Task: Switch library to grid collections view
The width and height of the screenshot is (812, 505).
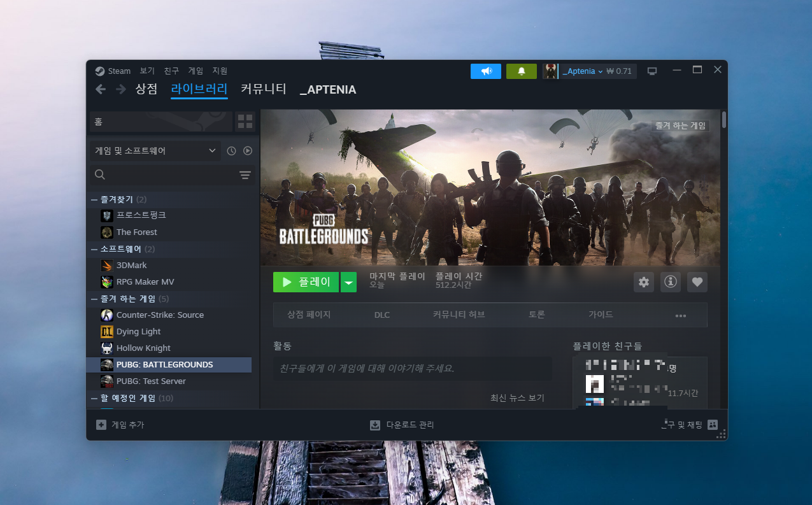Action: [x=245, y=121]
